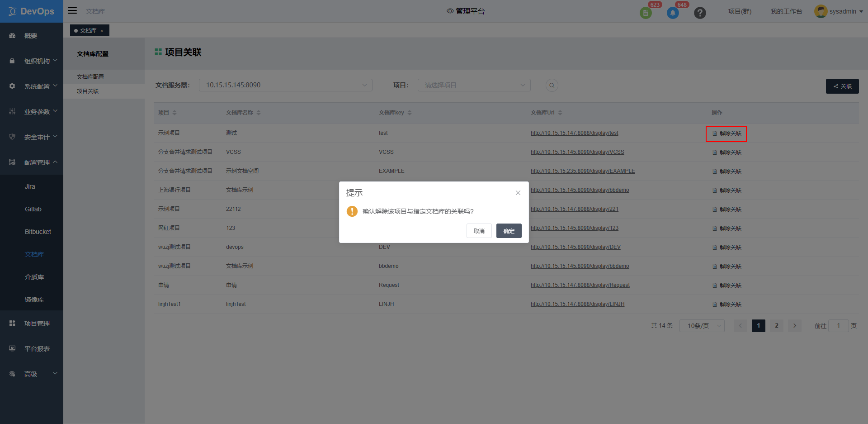Click the 前往 page number input
This screenshot has width=868, height=424.
pos(839,326)
